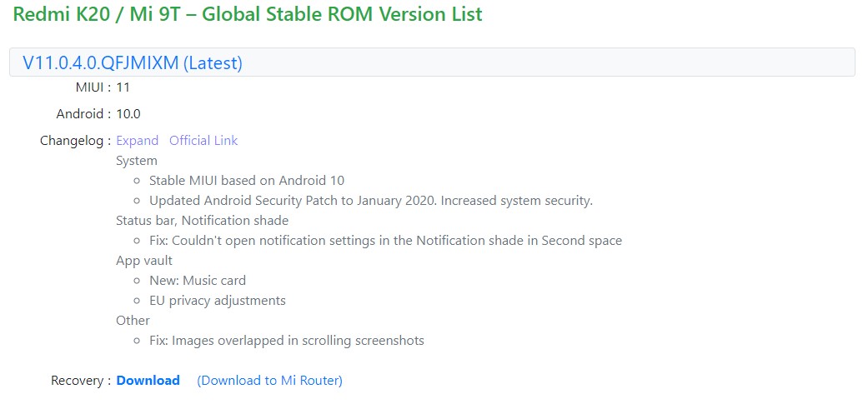Screen dimensions: 868x404
Task: Click the Status bar, Notification shade heading
Action: point(202,221)
